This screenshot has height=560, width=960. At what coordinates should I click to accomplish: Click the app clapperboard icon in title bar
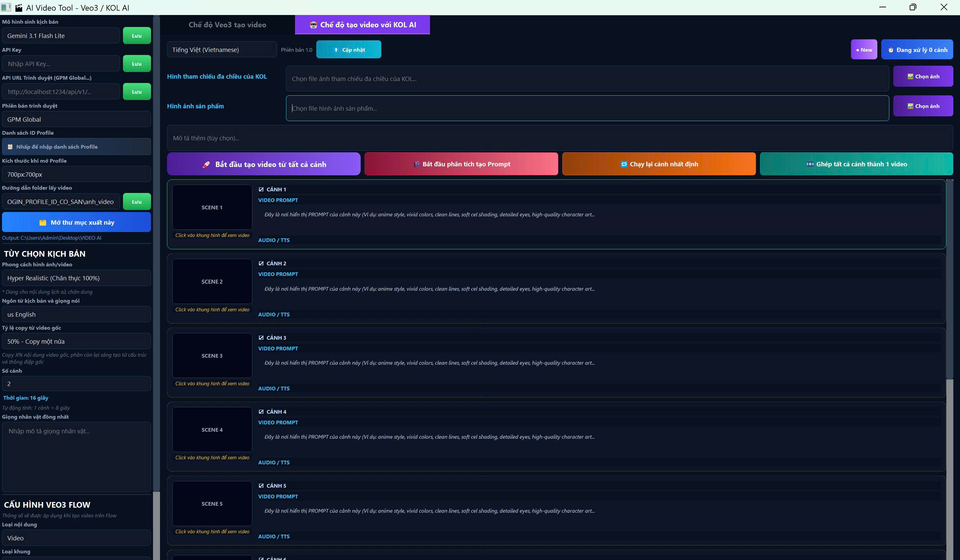pos(19,8)
